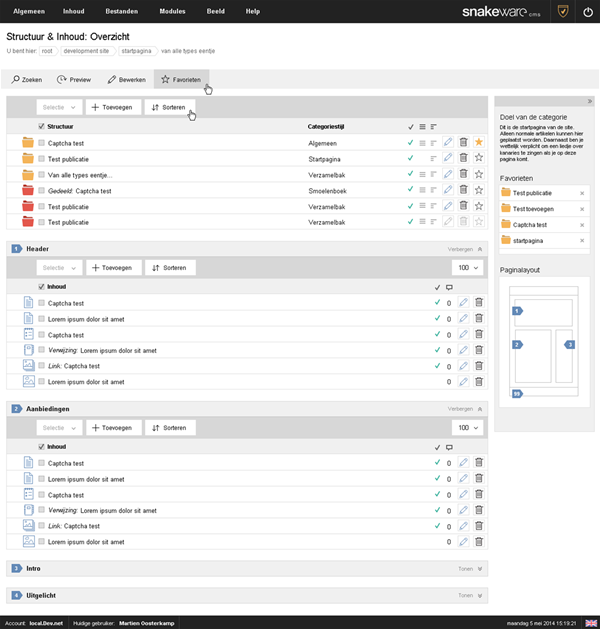Image resolution: width=600 pixels, height=629 pixels.
Task: Collapse the Aanbiedingen section via Verbergen
Action: (x=465, y=408)
